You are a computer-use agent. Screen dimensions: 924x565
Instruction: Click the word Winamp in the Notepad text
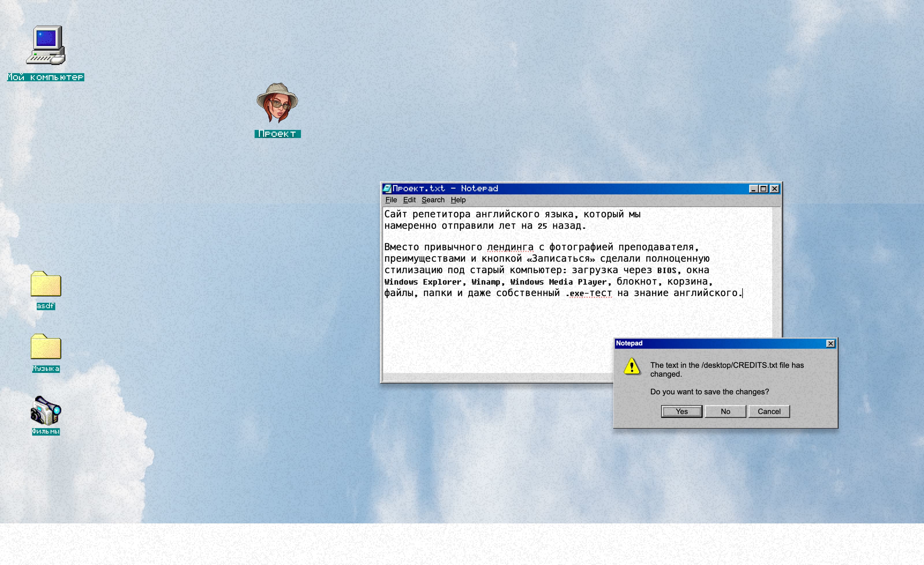pyautogui.click(x=486, y=282)
